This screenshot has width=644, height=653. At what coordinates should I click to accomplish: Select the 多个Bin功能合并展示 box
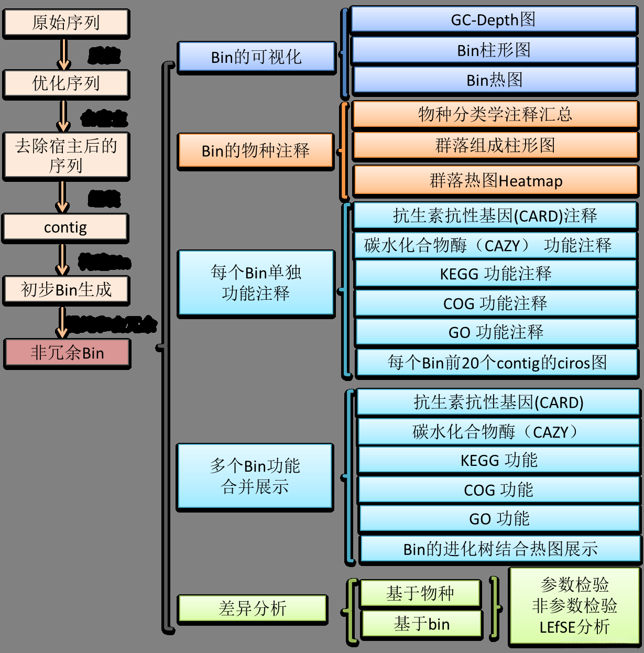pyautogui.click(x=255, y=476)
